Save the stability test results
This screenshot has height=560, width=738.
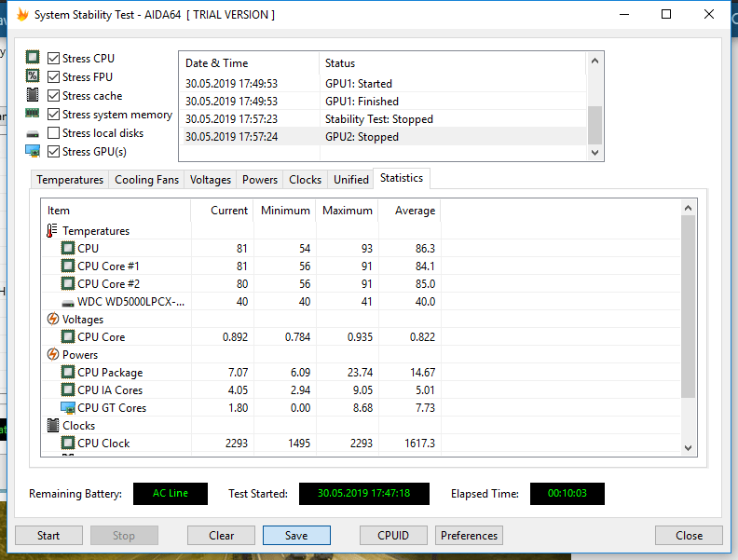[296, 536]
